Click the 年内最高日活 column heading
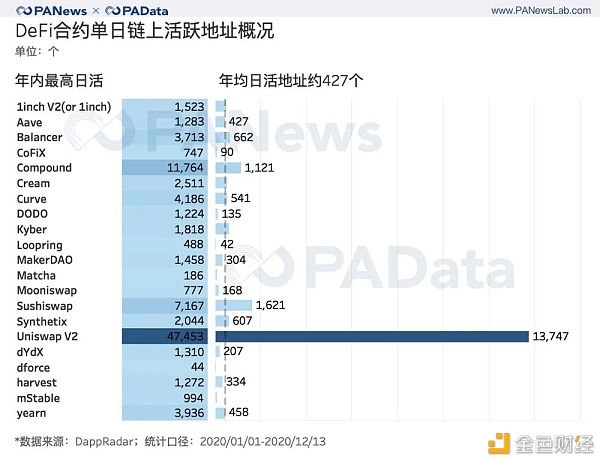This screenshot has height=460, width=600. [x=59, y=81]
